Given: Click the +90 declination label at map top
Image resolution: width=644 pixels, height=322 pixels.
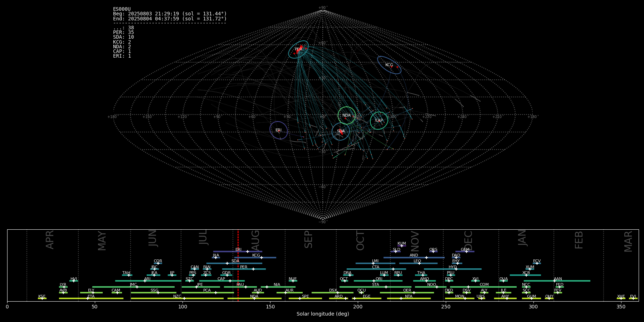Looking at the screenshot, I should click(x=323, y=8).
